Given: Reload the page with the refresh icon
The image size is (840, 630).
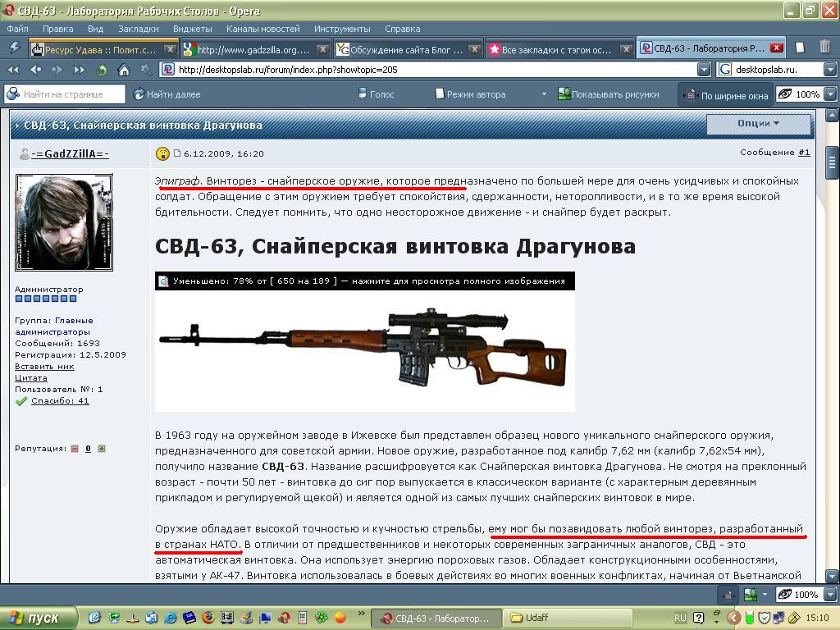Looking at the screenshot, I should pyautogui.click(x=102, y=70).
